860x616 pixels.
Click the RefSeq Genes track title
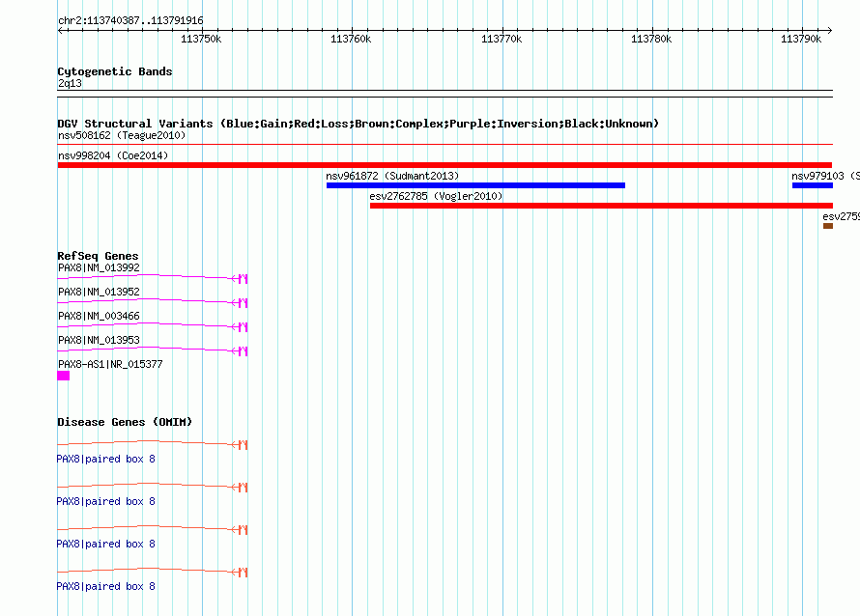(x=98, y=256)
